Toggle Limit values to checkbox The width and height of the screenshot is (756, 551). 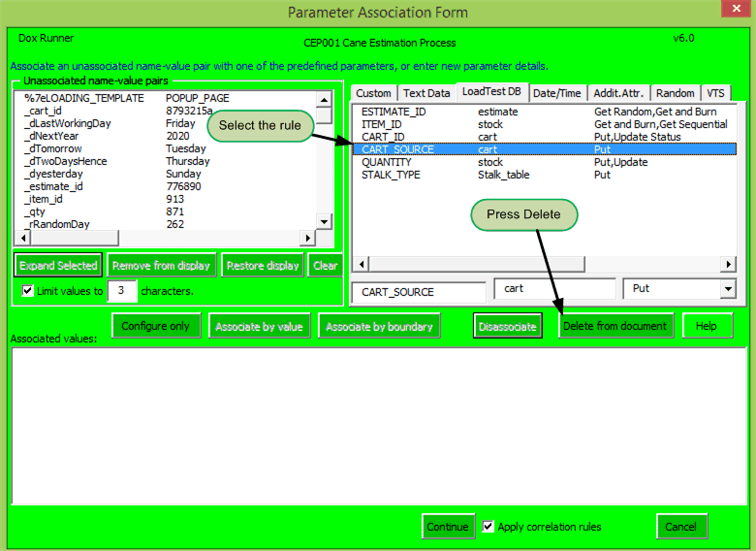(28, 291)
